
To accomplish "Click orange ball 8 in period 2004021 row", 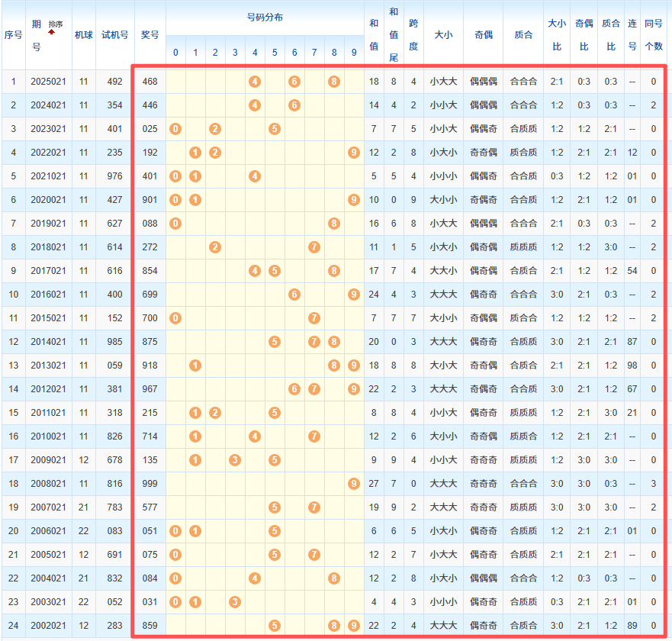I will (x=334, y=578).
